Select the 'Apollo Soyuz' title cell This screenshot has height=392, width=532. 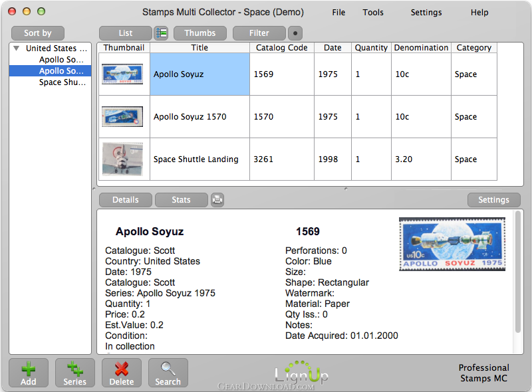tap(199, 74)
